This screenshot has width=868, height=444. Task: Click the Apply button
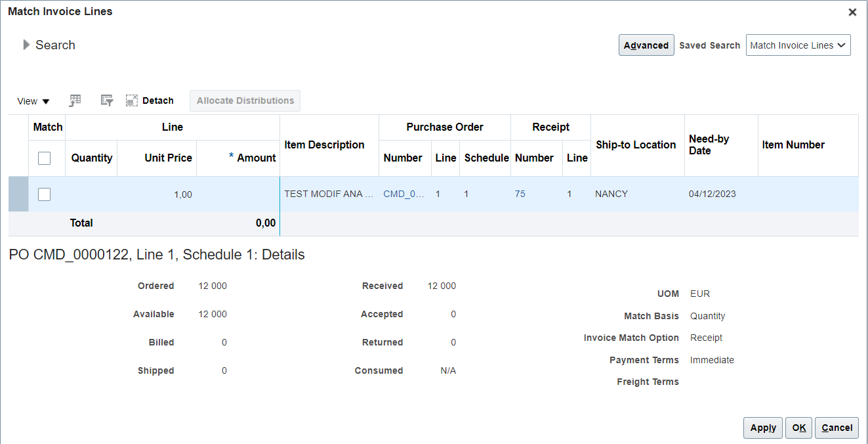(x=762, y=428)
